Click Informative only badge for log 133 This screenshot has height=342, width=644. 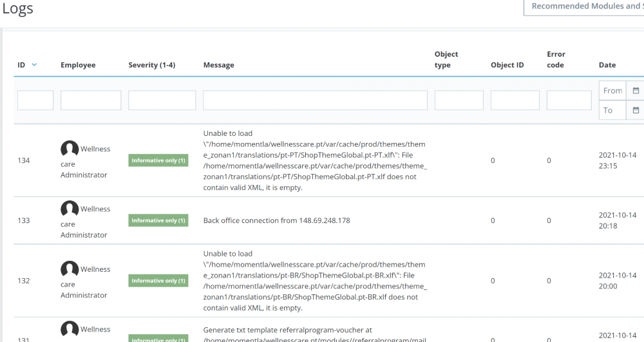pyautogui.click(x=158, y=221)
